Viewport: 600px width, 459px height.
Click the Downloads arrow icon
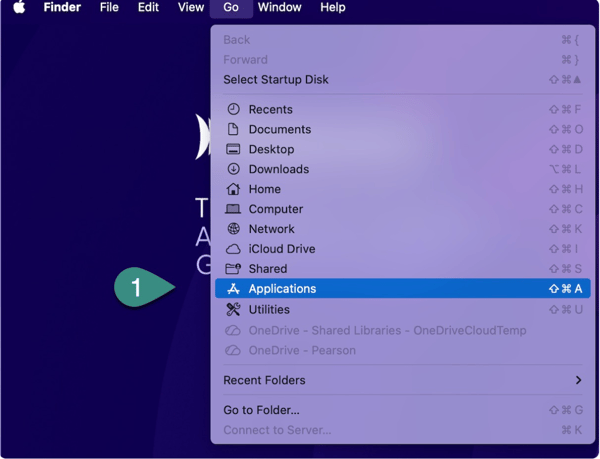coord(233,169)
